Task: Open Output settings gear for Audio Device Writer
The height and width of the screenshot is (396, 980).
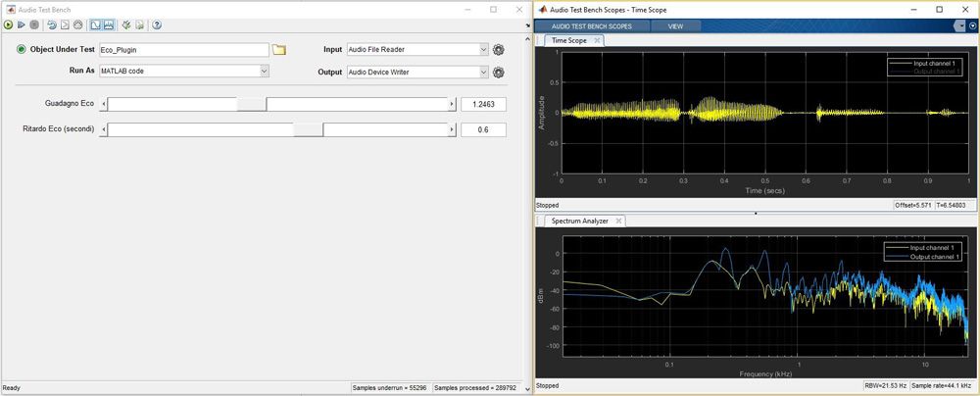Action: coord(499,72)
